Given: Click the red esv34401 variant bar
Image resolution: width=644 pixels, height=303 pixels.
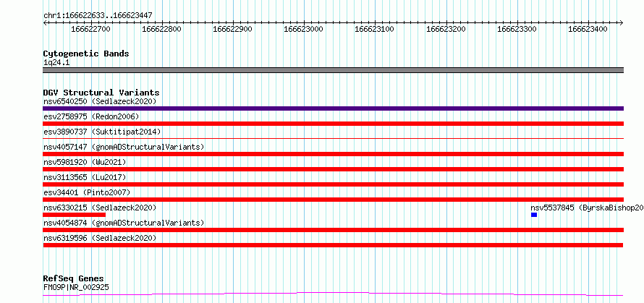Looking at the screenshot, I should [x=333, y=200].
